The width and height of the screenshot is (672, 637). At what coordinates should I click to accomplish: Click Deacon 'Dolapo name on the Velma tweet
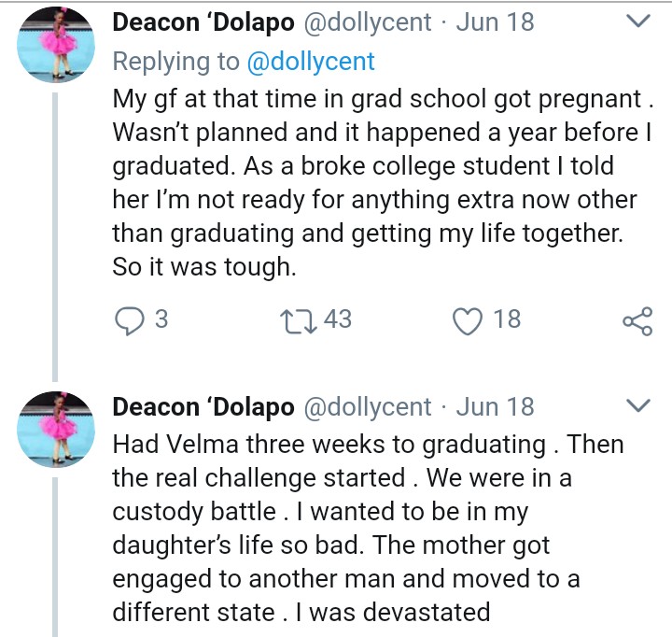coord(203,407)
